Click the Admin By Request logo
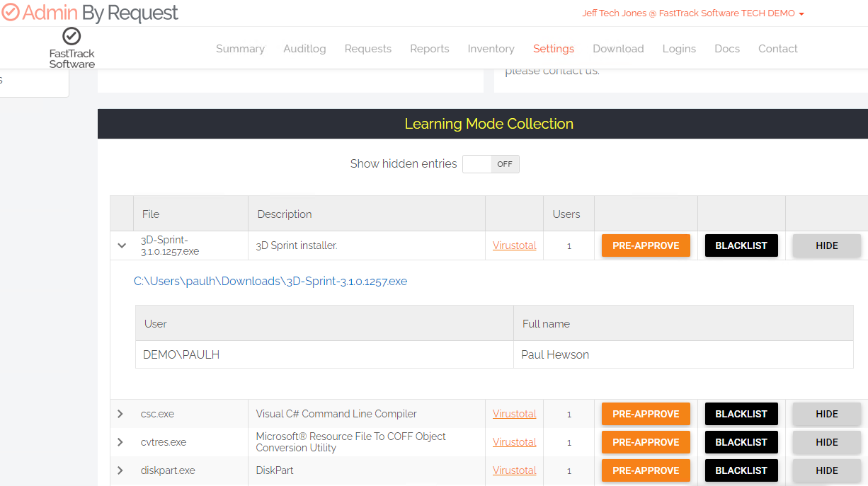 pos(90,13)
